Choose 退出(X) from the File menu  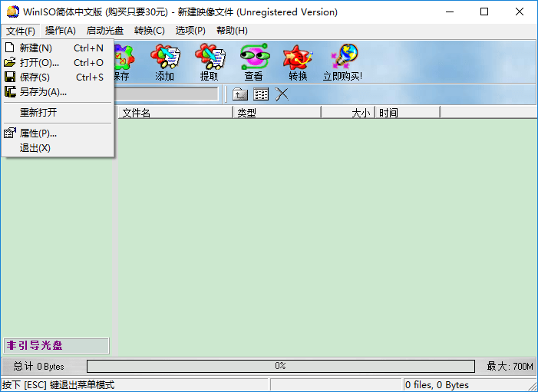point(58,148)
